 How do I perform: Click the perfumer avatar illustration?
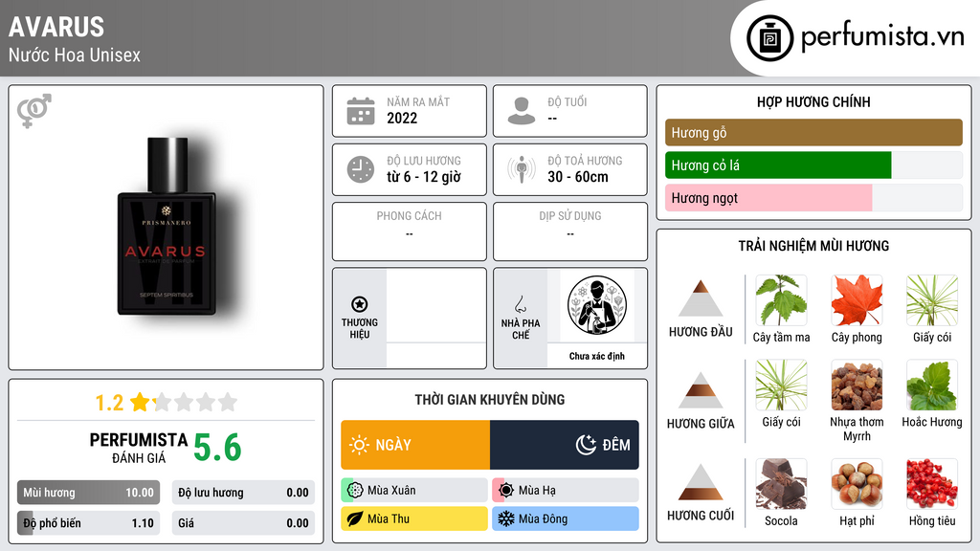click(x=597, y=305)
